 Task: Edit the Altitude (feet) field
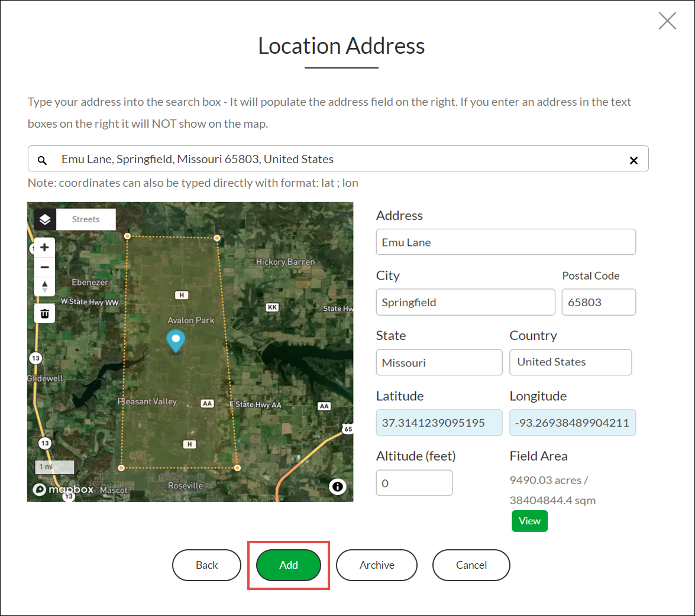414,483
